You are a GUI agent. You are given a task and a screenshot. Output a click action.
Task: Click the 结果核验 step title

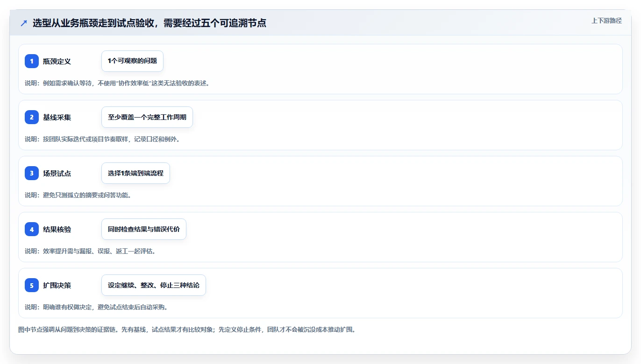pyautogui.click(x=57, y=229)
